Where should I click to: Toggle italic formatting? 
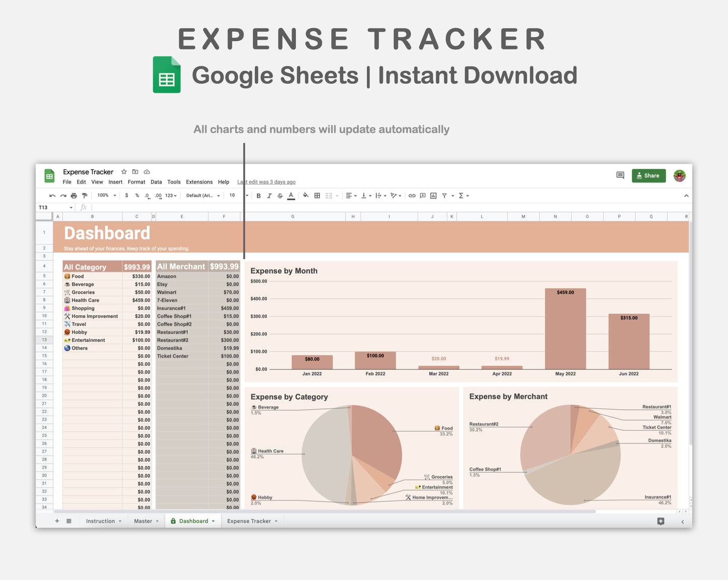tap(269, 195)
